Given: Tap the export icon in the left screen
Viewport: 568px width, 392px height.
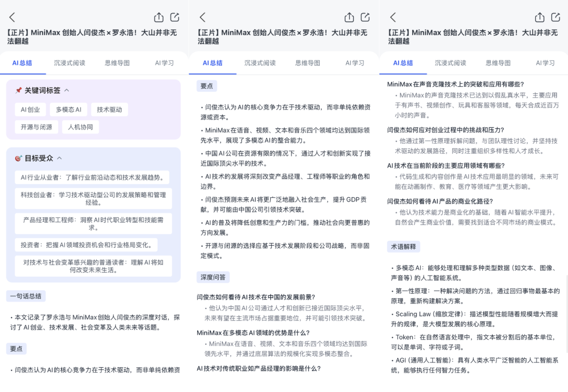Looking at the screenshot, I should click(175, 17).
